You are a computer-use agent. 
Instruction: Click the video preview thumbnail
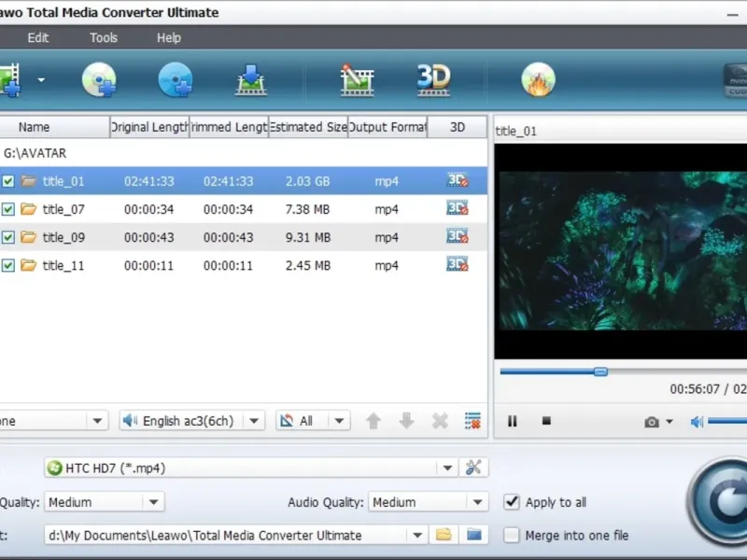[x=621, y=251]
